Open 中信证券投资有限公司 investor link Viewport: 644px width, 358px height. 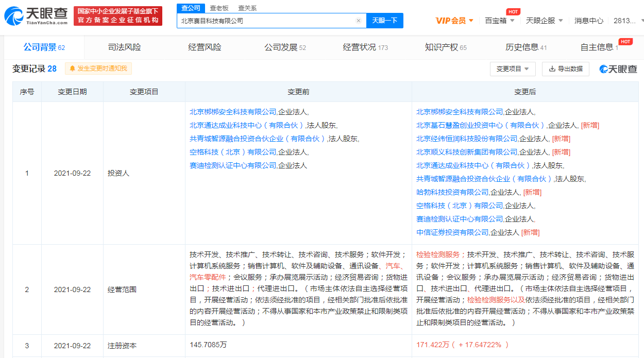[x=452, y=232]
